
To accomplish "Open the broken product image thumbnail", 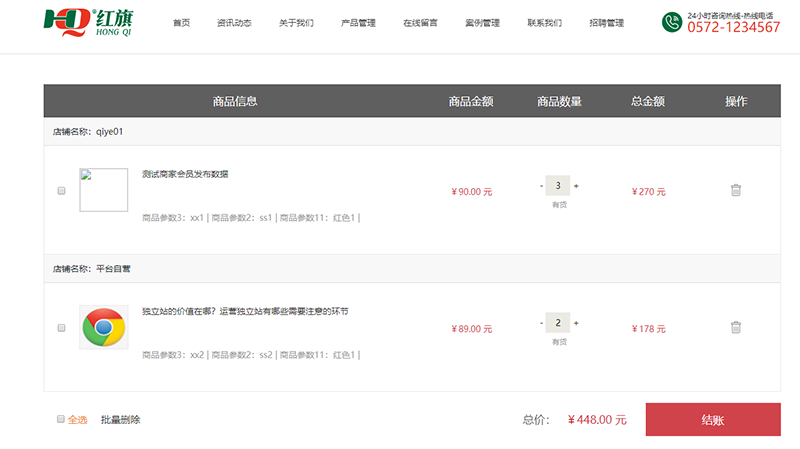I will click(103, 190).
